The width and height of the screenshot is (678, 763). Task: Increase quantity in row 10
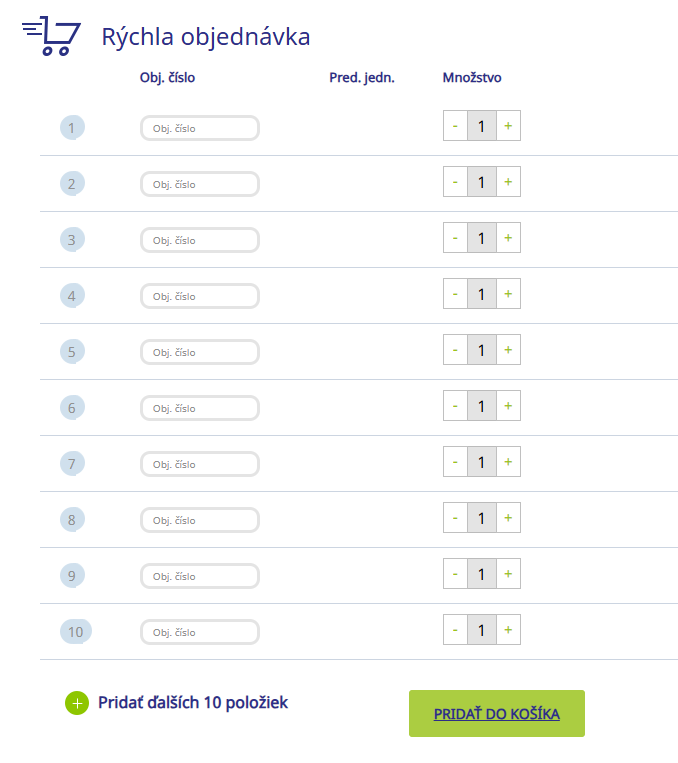click(508, 631)
